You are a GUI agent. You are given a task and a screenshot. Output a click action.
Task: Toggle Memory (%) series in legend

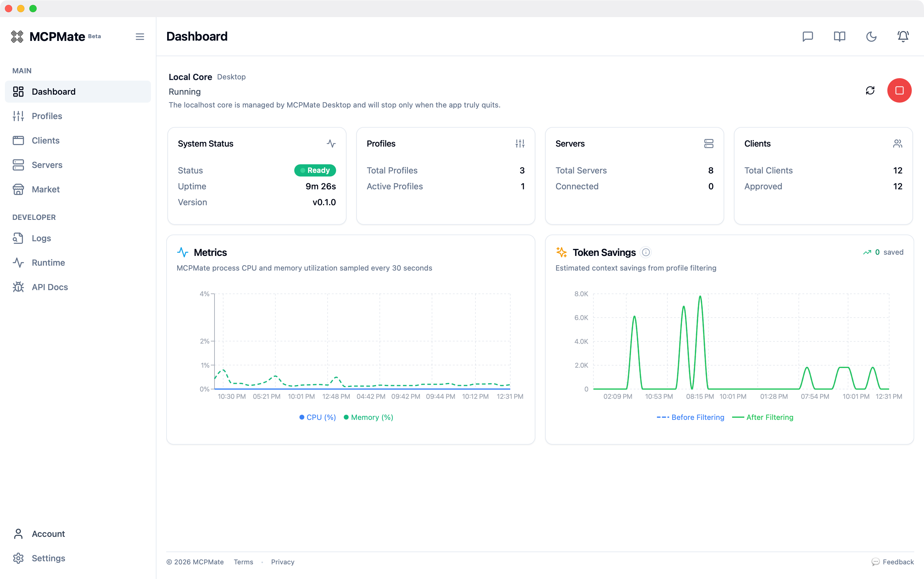coord(369,417)
